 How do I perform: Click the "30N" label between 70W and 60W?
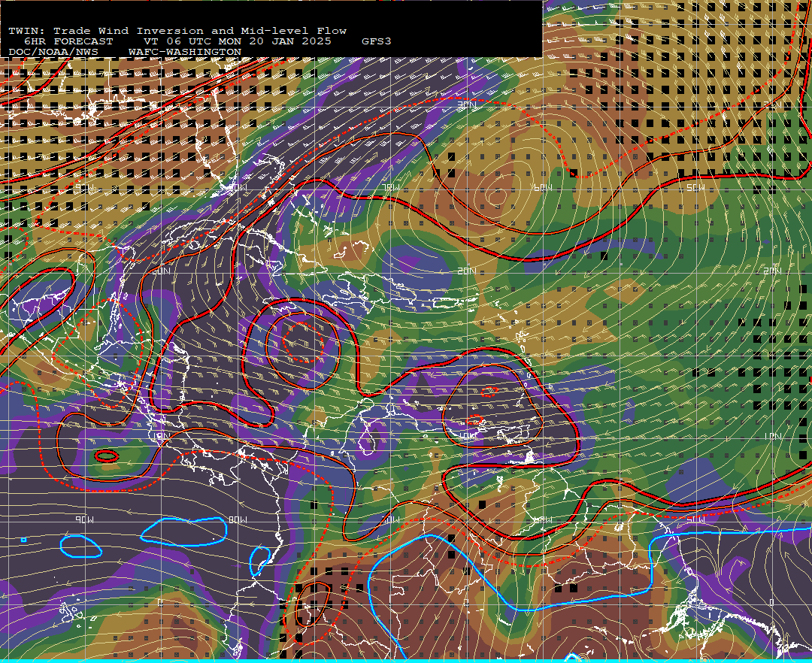[467, 105]
